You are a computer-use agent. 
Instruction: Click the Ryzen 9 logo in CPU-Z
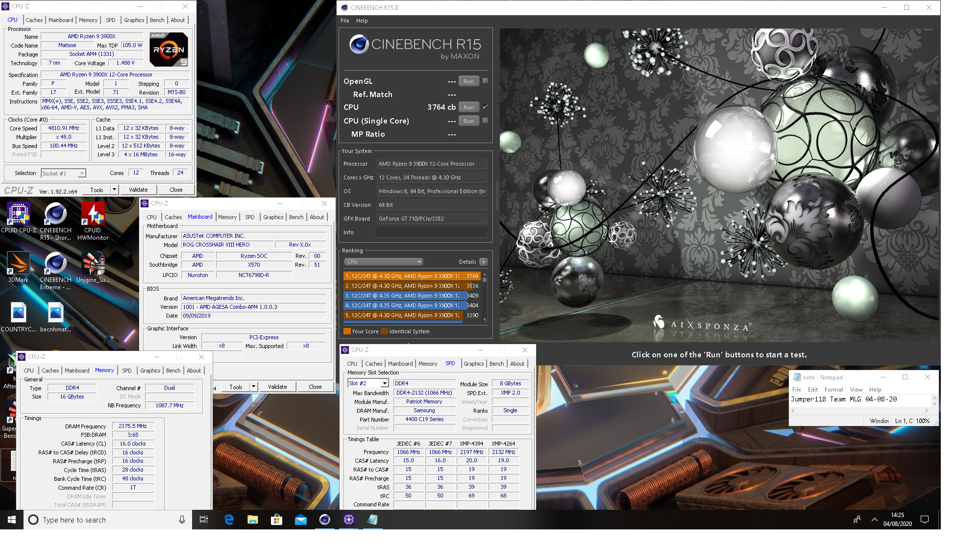[x=169, y=50]
